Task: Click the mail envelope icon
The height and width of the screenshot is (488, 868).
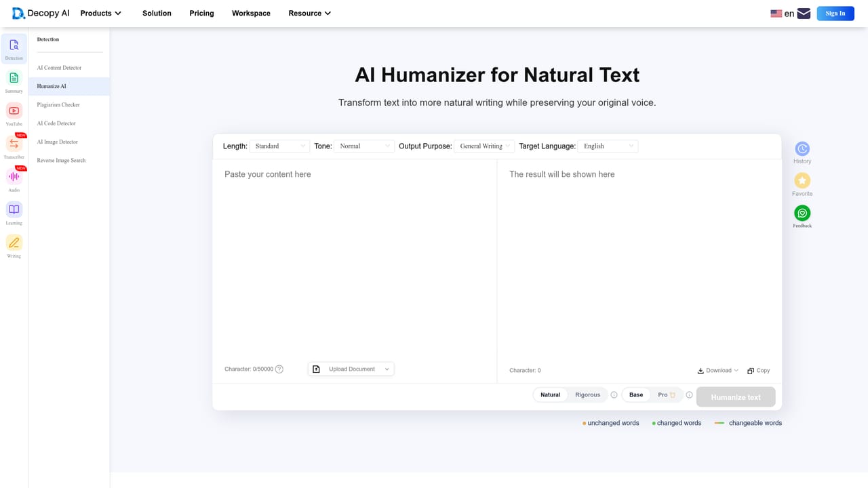Action: click(x=804, y=14)
